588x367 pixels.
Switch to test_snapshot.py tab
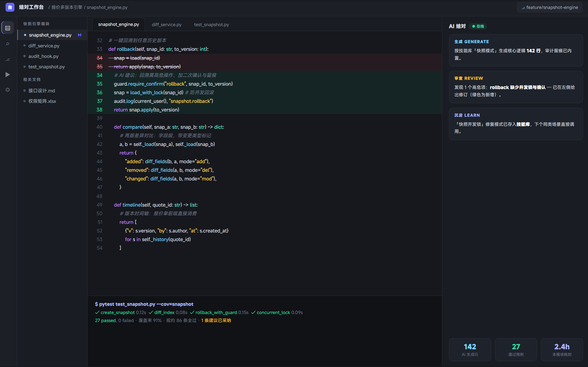click(211, 25)
